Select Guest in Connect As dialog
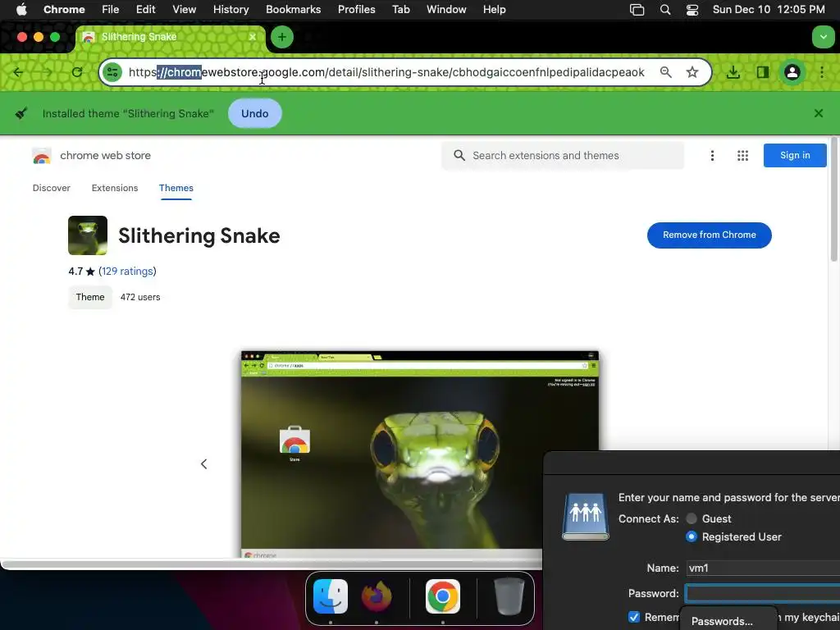This screenshot has width=840, height=630. click(692, 518)
